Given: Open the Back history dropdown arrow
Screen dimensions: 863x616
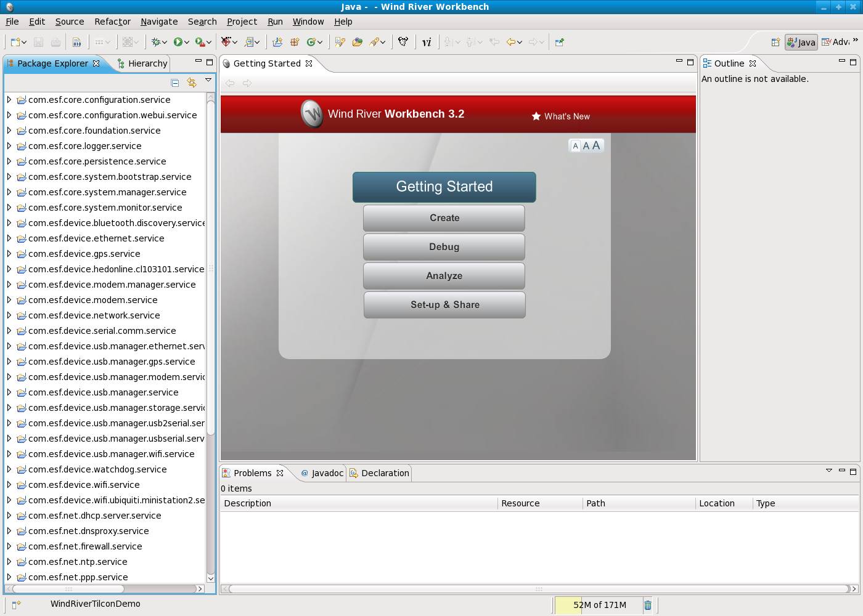Looking at the screenshot, I should pos(520,42).
